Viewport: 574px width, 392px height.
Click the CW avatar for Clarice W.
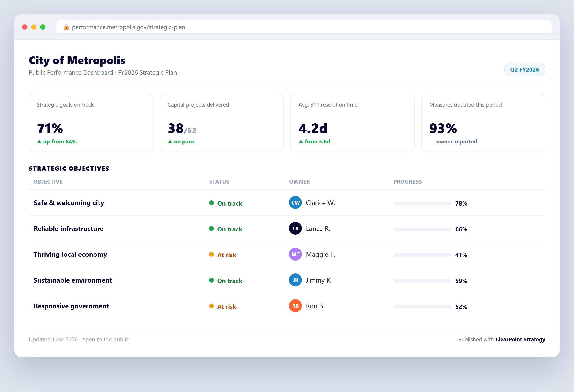(x=295, y=203)
